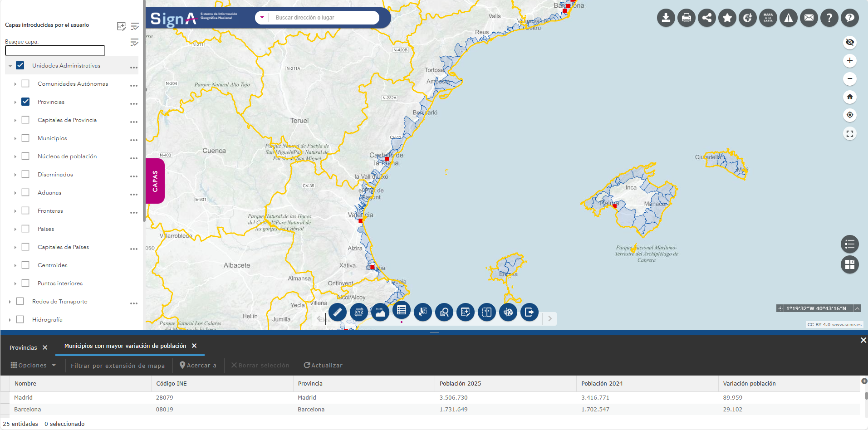Screen dimensions: 868x430
Task: Select the ruler measurement tool
Action: pyautogui.click(x=338, y=312)
